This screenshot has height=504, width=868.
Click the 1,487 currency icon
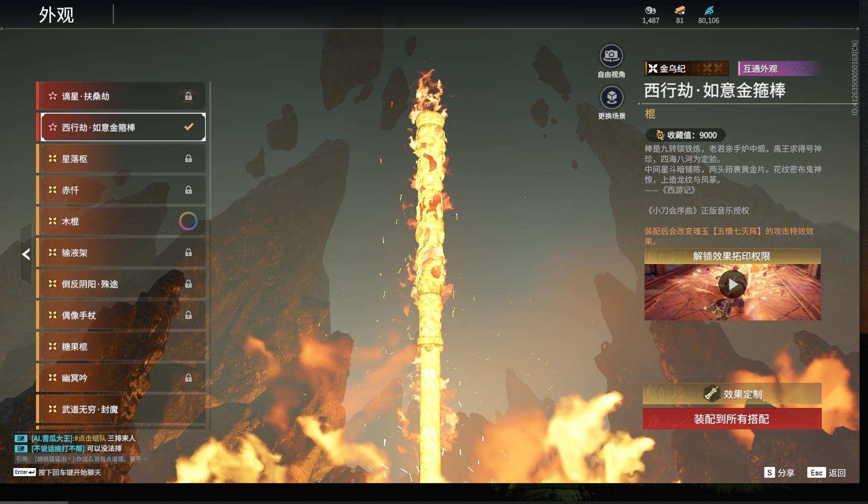(x=650, y=10)
